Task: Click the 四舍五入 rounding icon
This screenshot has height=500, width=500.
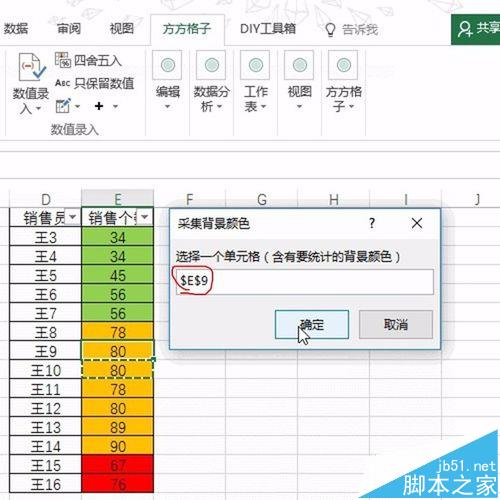Action: [x=63, y=60]
